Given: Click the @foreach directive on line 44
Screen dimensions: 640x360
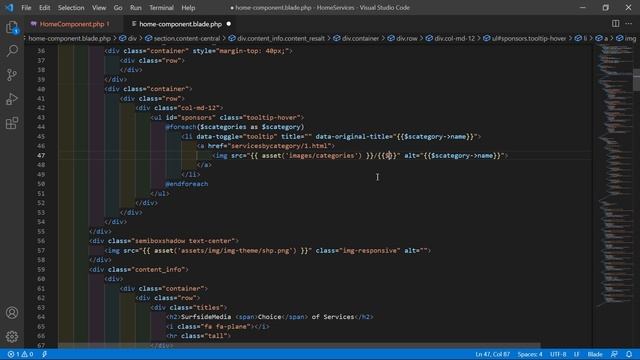Looking at the screenshot, I should [181, 127].
